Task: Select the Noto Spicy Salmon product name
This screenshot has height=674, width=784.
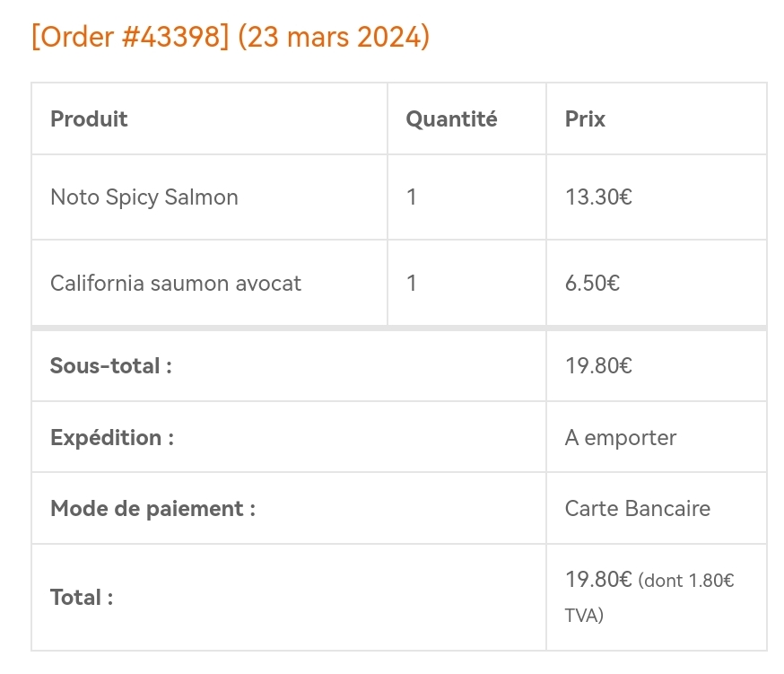Action: (x=144, y=197)
